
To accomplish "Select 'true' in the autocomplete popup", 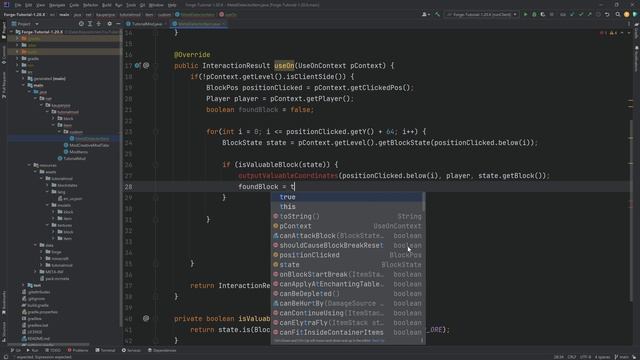I will pos(347,197).
